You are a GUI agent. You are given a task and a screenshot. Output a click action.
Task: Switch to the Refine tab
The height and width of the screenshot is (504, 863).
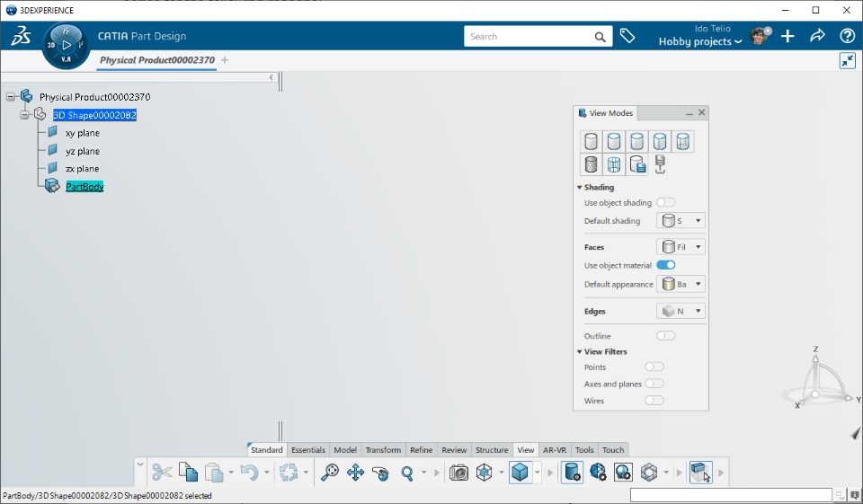click(x=421, y=450)
